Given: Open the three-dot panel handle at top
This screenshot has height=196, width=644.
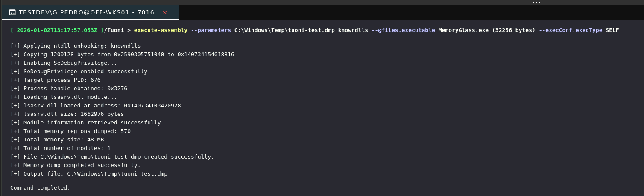Looking at the screenshot, I should point(536,3).
